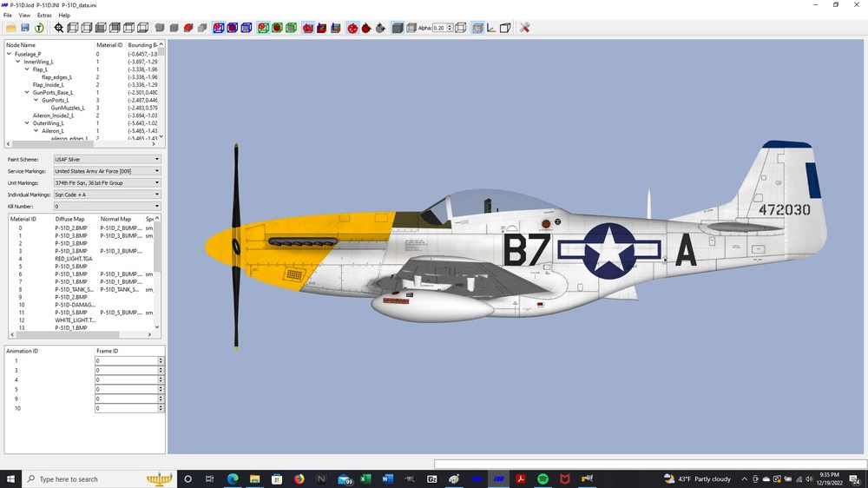Click the open folder icon in toolbar
The width and height of the screenshot is (868, 488).
[11, 28]
